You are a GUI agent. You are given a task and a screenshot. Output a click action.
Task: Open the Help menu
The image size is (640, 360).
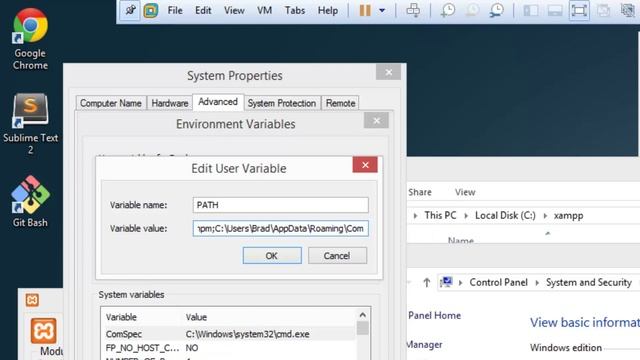click(328, 11)
